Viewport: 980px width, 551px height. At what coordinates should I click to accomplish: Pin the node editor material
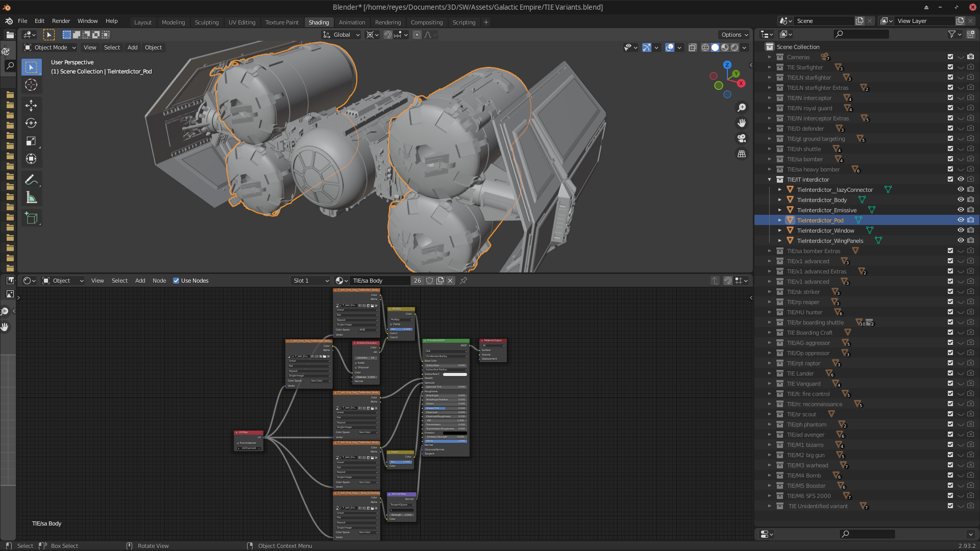[463, 281]
